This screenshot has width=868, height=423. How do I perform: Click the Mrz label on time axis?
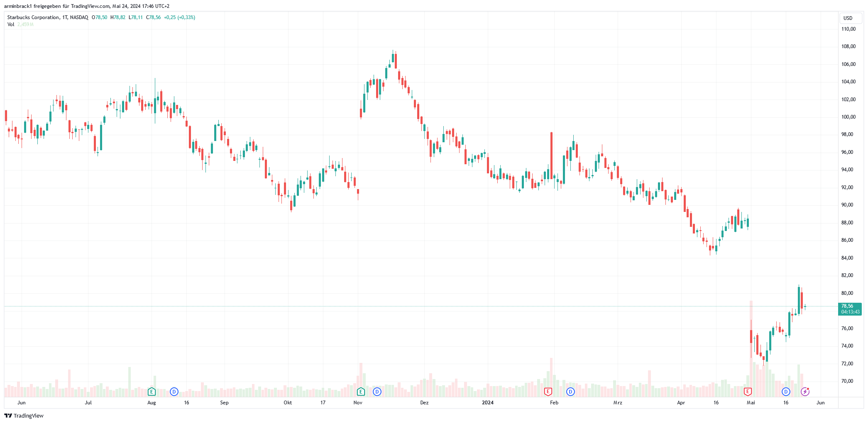pyautogui.click(x=618, y=403)
